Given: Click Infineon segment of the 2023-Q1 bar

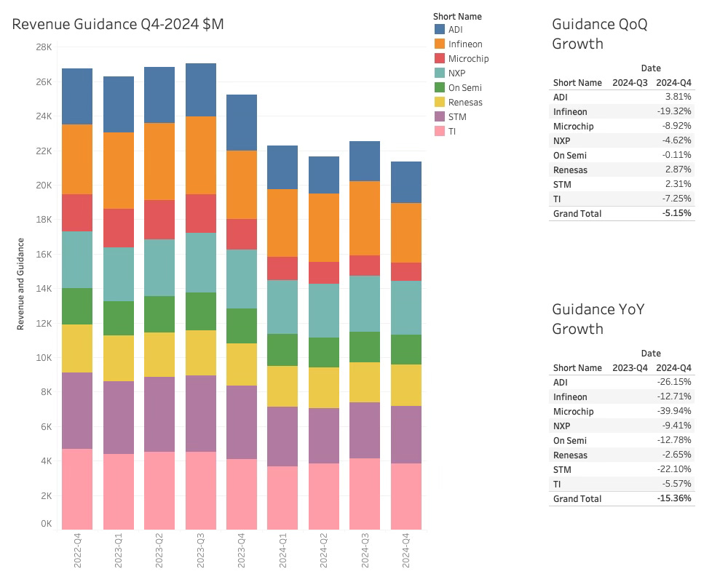Looking at the screenshot, I should click(119, 171).
